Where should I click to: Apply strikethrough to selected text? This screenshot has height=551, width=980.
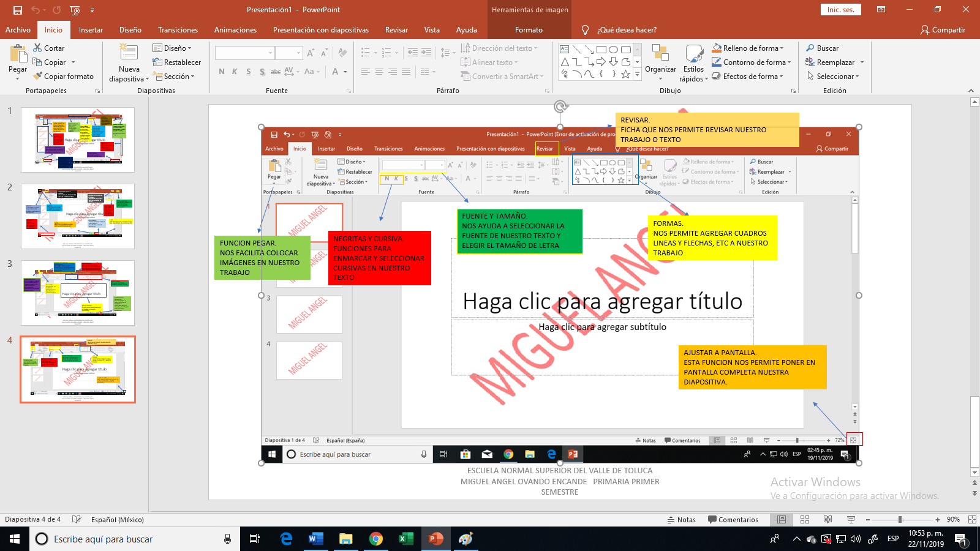pos(275,72)
